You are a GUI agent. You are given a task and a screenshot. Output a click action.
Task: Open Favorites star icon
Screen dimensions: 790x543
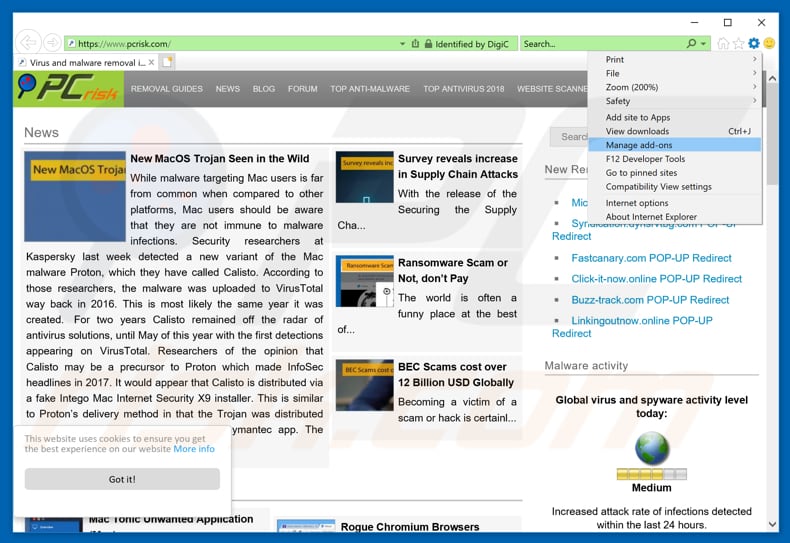coord(738,43)
